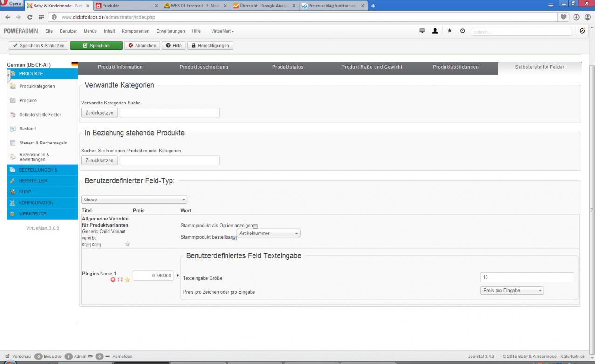The width and height of the screenshot is (595, 364).
Task: Enable 'Stammprodukt als Option anzeigen' checkbox
Action: (x=255, y=227)
